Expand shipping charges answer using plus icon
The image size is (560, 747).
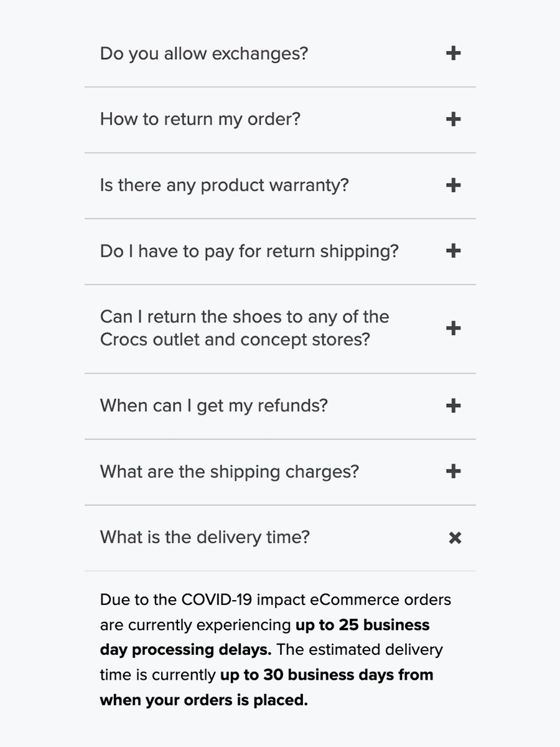click(x=454, y=471)
